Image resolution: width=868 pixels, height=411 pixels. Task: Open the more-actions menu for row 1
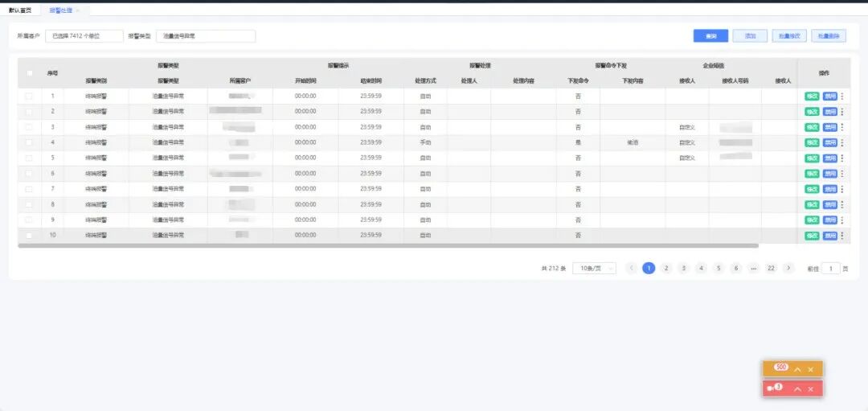pos(842,97)
